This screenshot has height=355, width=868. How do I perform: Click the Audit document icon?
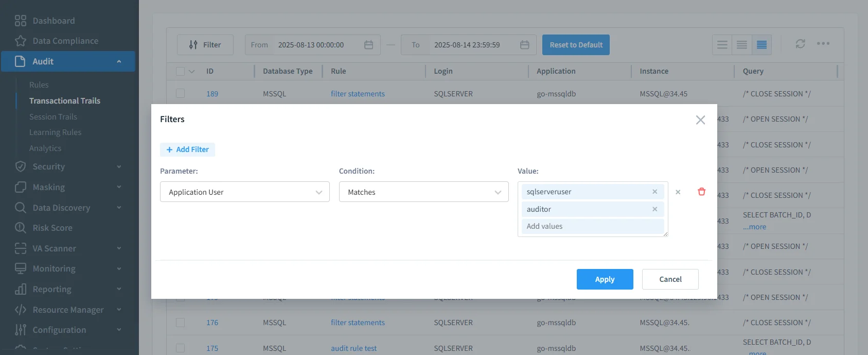point(20,61)
